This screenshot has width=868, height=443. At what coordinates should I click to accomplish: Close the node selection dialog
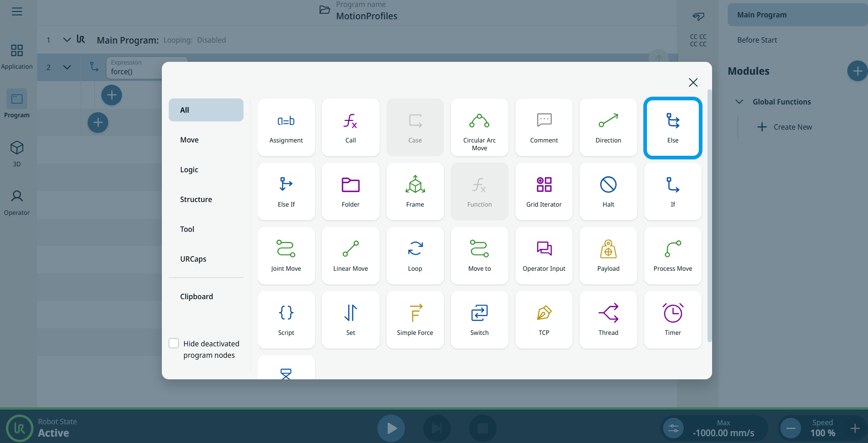pyautogui.click(x=693, y=82)
